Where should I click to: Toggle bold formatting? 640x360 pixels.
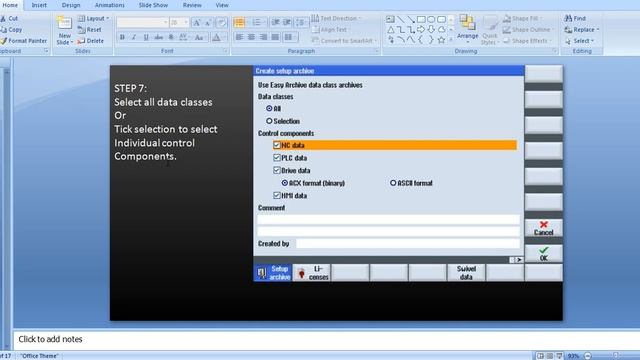(x=122, y=38)
